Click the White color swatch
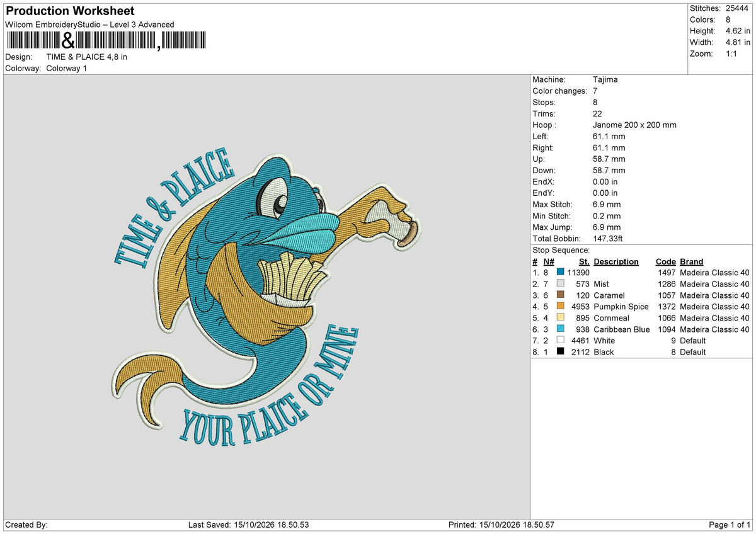 560,341
